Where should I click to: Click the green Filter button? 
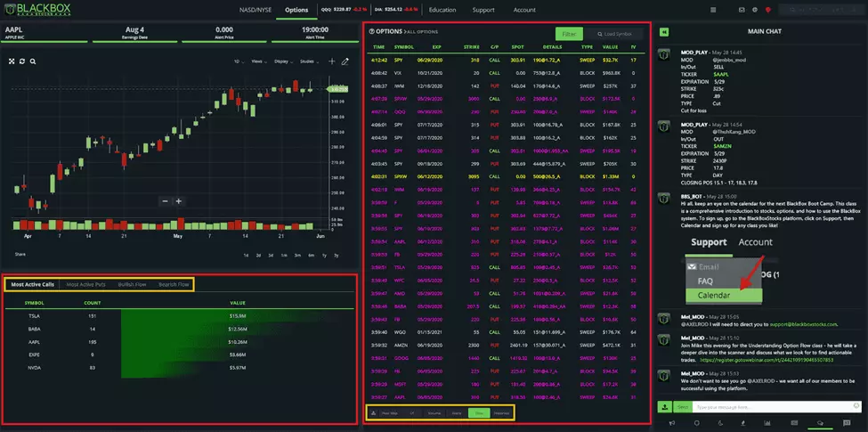569,34
